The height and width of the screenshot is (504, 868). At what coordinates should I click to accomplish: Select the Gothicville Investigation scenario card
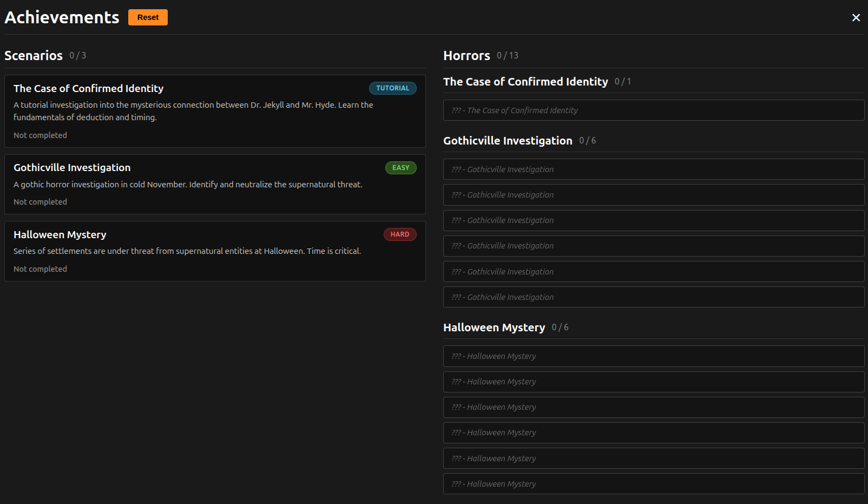[x=215, y=184]
